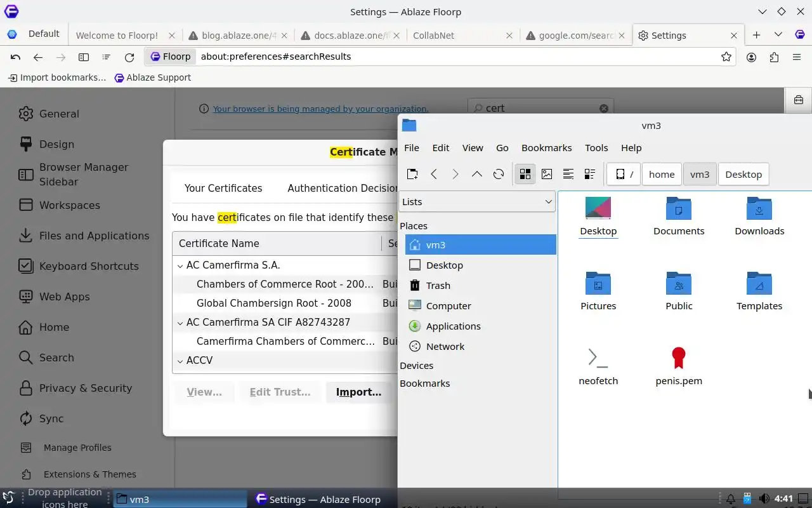Viewport: 812px width, 508px height.
Task: Click the Floorp reload page button
Action: click(129, 57)
